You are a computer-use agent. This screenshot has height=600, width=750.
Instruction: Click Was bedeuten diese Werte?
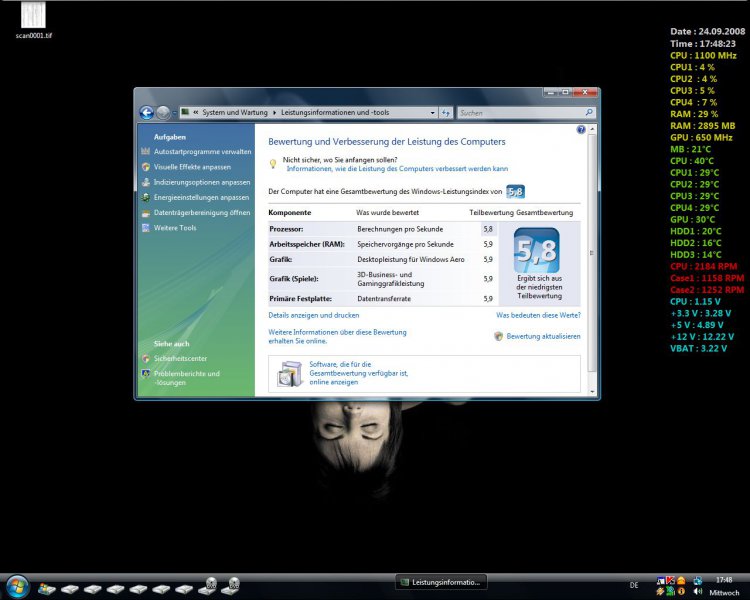point(538,315)
